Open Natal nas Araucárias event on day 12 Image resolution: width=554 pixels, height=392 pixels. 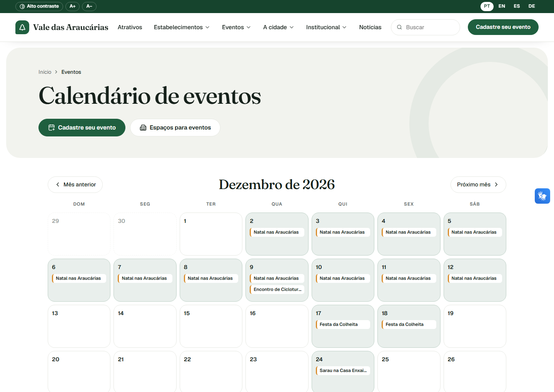(x=475, y=278)
